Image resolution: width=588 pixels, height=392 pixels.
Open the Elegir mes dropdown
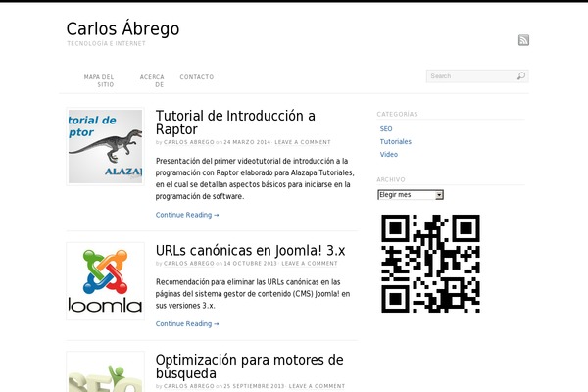(x=411, y=195)
